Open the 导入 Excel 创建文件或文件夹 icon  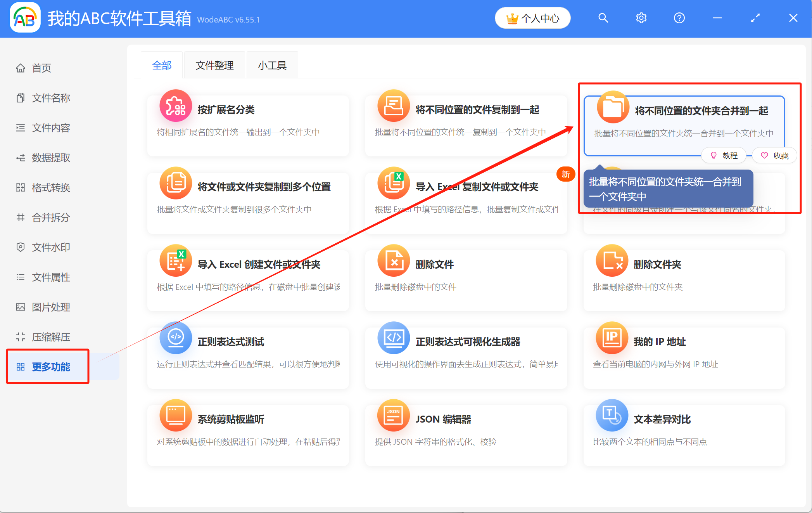click(175, 260)
